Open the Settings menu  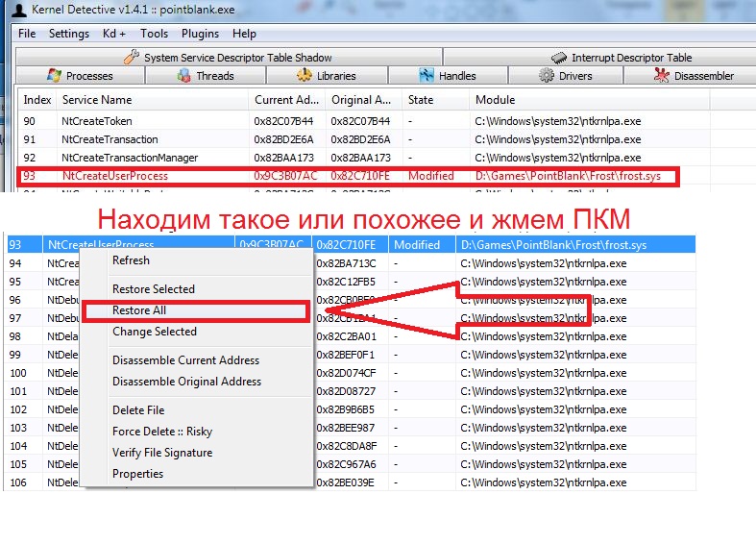click(x=68, y=34)
